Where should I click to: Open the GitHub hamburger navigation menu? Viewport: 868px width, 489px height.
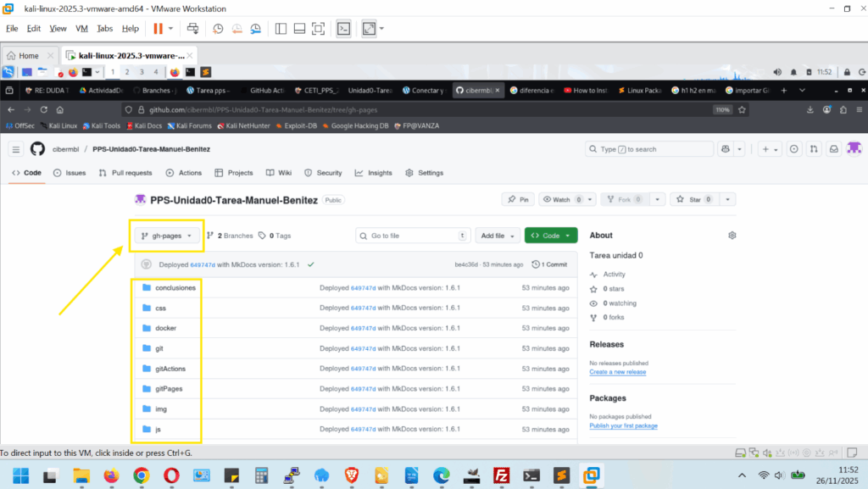click(16, 149)
